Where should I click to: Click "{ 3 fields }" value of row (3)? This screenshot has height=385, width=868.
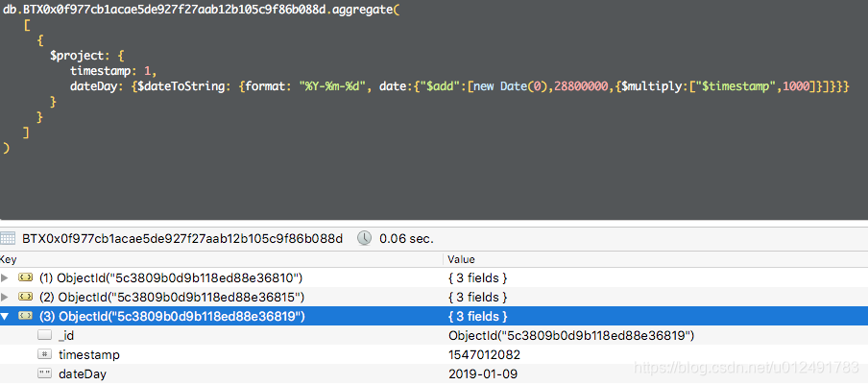[x=478, y=317]
